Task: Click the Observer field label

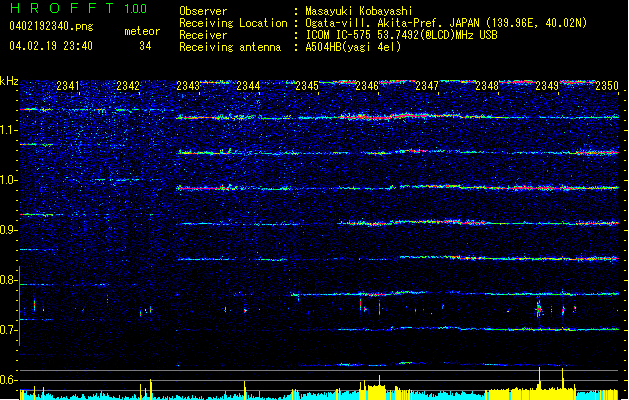Action: click(x=203, y=11)
